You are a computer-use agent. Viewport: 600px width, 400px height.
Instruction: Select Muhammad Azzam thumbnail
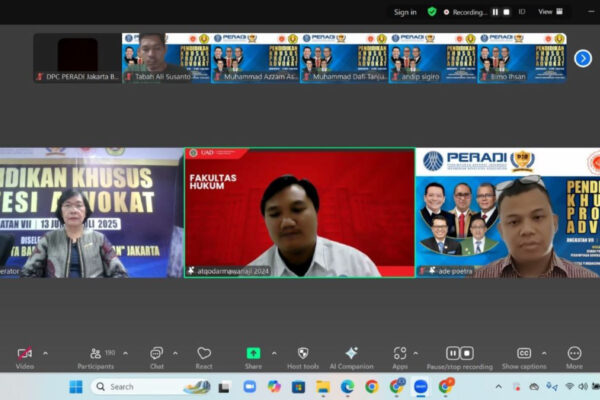255,58
